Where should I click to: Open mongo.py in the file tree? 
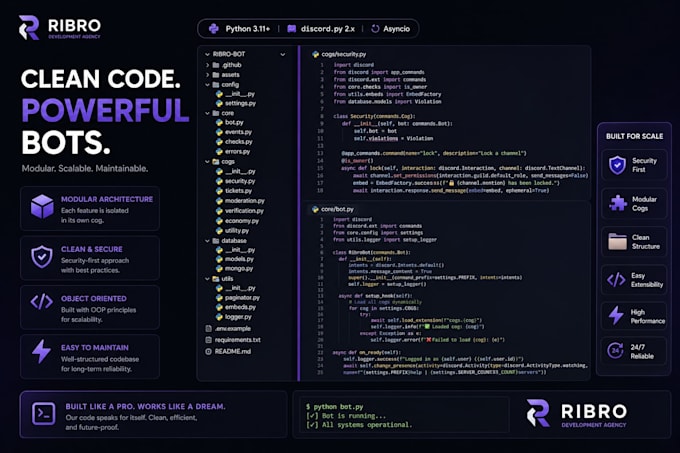(239, 268)
